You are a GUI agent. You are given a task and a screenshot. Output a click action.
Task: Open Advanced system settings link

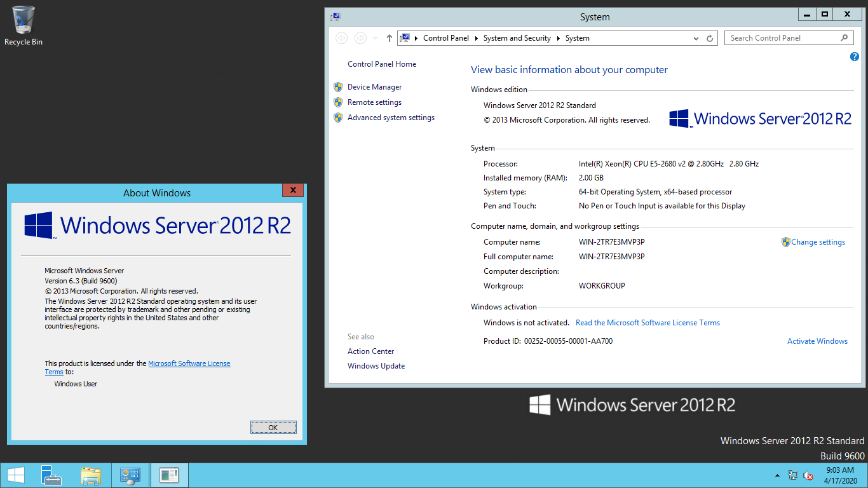click(391, 118)
